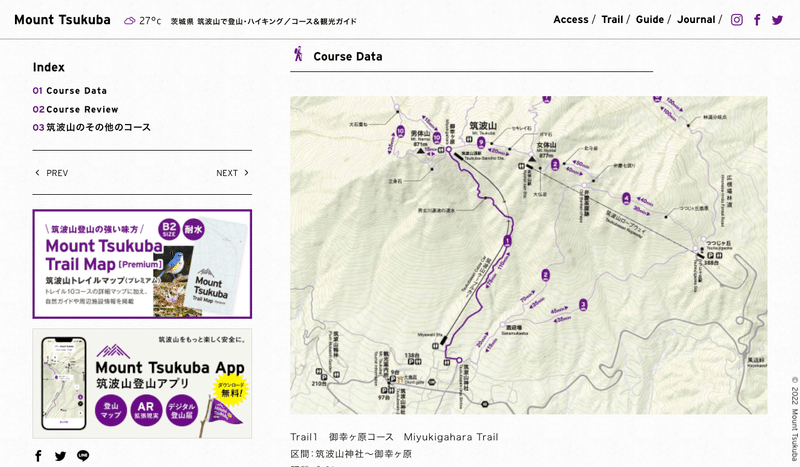Image resolution: width=800 pixels, height=467 pixels.
Task: Click the trail map image
Action: click(x=529, y=255)
